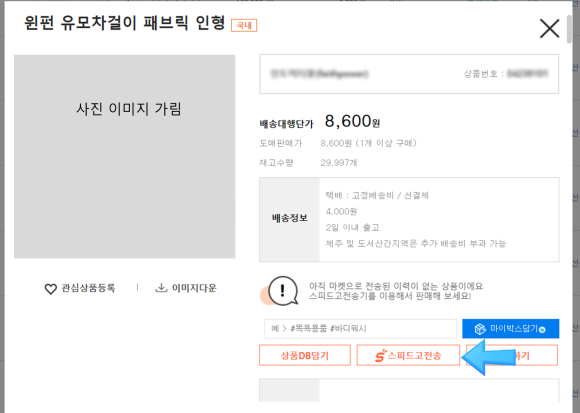Click the 2일 이내 출고 text
Viewport: 580px width, 413px height.
[352, 227]
